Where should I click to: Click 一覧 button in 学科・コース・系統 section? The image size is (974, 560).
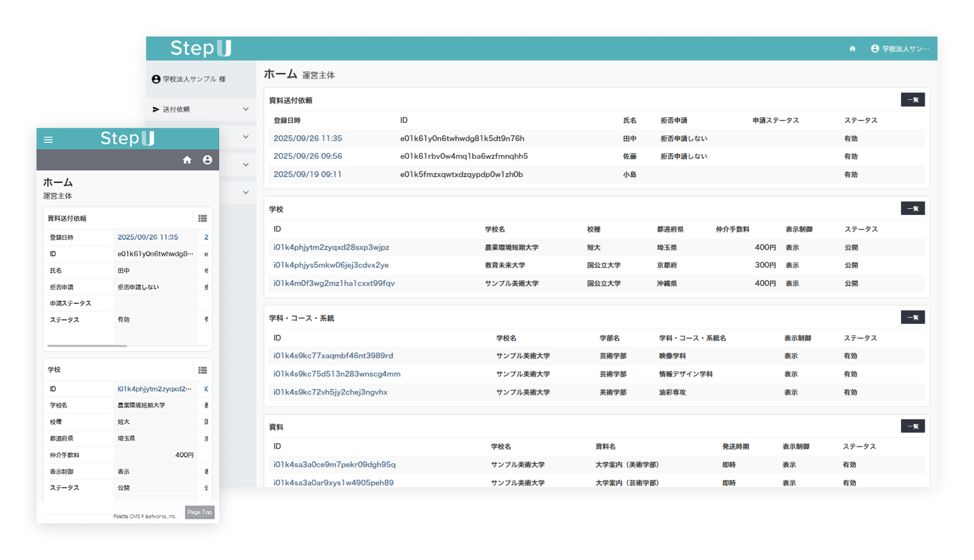[x=913, y=318]
